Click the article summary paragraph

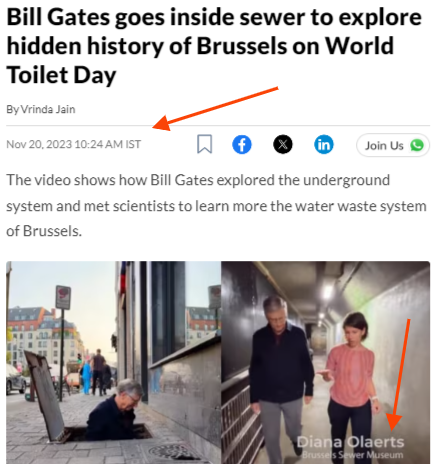(216, 205)
